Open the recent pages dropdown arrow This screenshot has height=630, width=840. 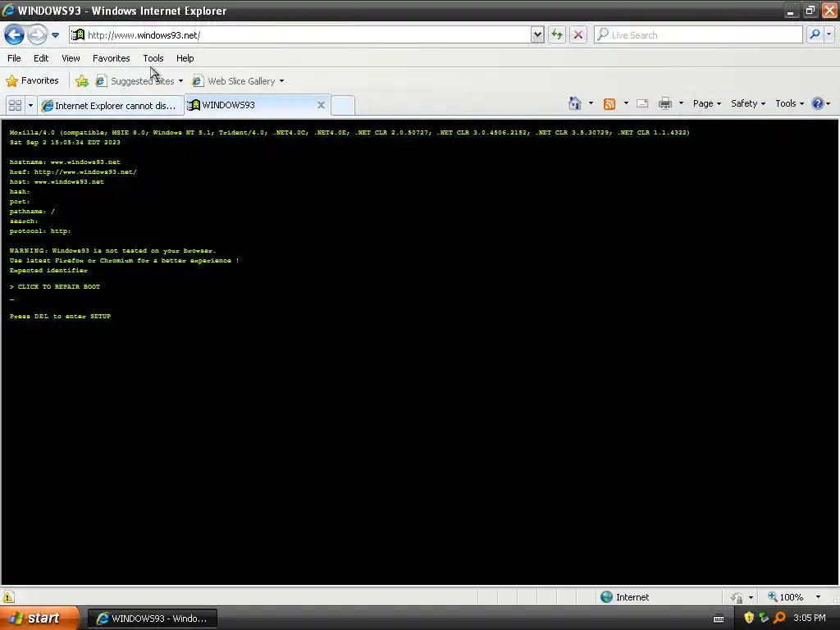[55, 34]
